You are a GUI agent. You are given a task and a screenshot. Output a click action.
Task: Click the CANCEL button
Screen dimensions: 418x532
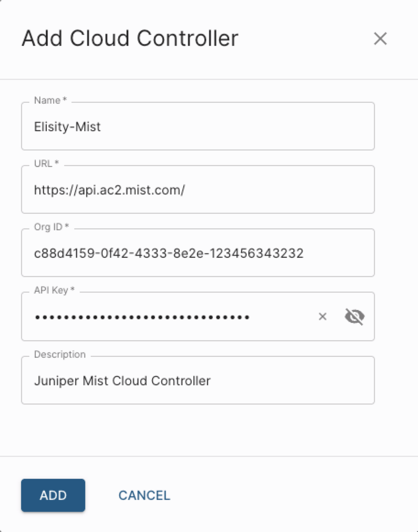pyautogui.click(x=144, y=495)
